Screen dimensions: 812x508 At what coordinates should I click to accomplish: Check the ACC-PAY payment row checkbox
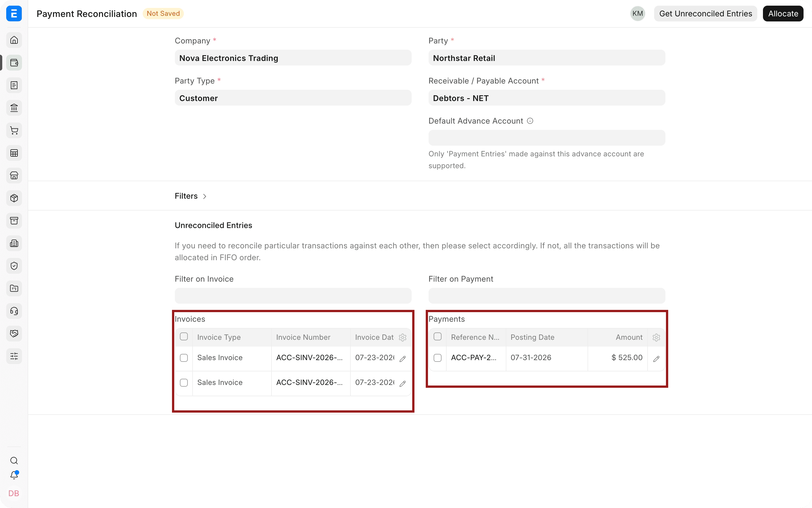[x=438, y=358]
